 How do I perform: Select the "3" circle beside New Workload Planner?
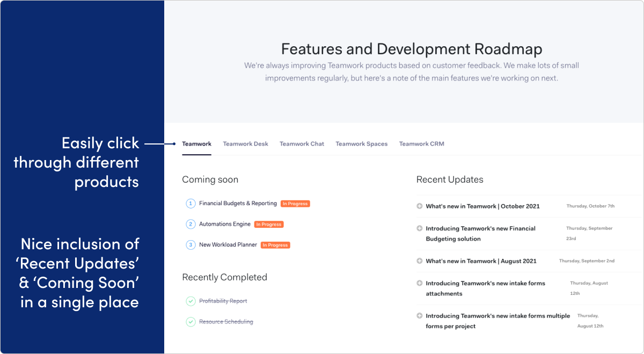coord(191,245)
